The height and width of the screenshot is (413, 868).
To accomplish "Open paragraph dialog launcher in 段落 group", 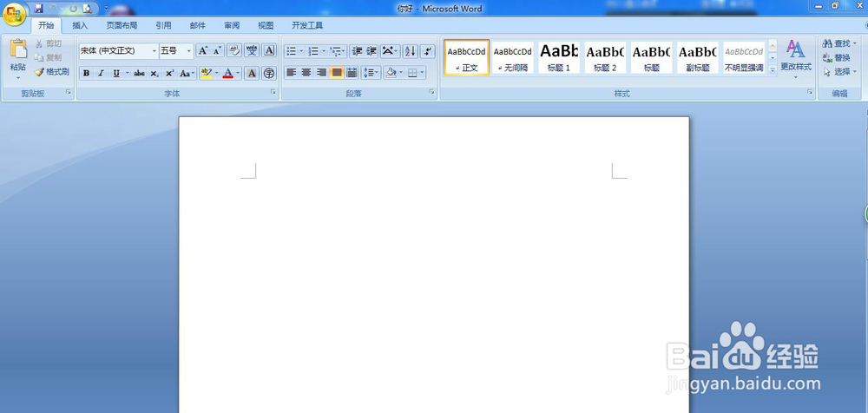I will [x=431, y=93].
